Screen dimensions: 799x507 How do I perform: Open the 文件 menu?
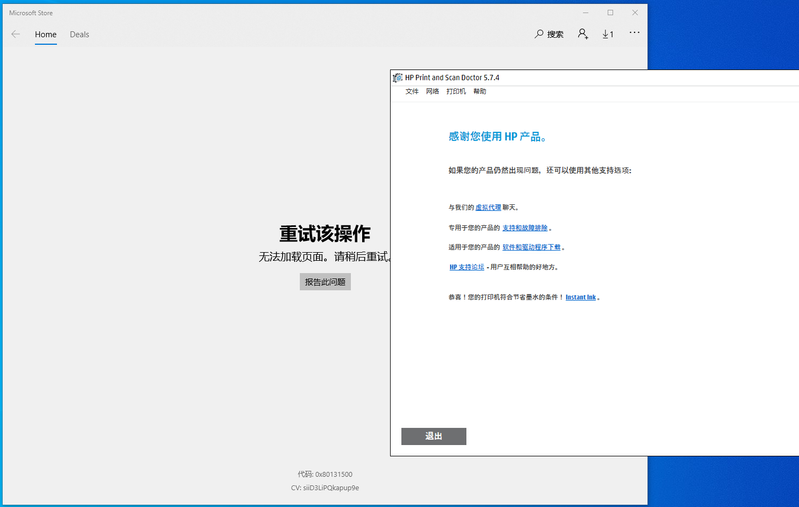(x=412, y=91)
